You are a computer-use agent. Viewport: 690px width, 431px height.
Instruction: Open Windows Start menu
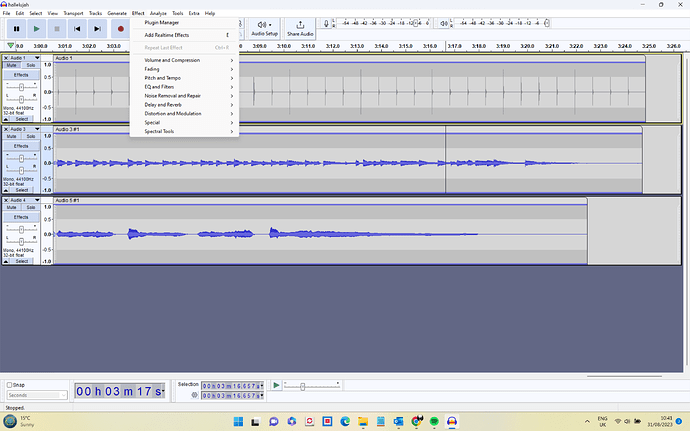(x=238, y=421)
